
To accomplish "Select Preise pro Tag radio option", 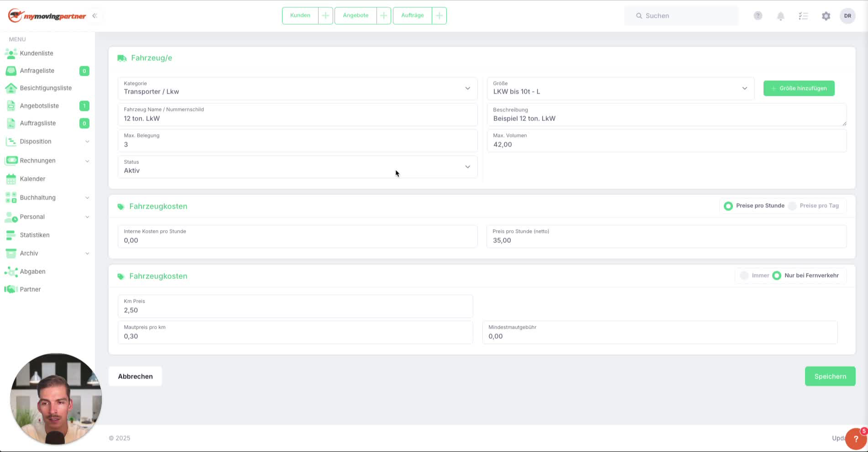I will [815, 206].
